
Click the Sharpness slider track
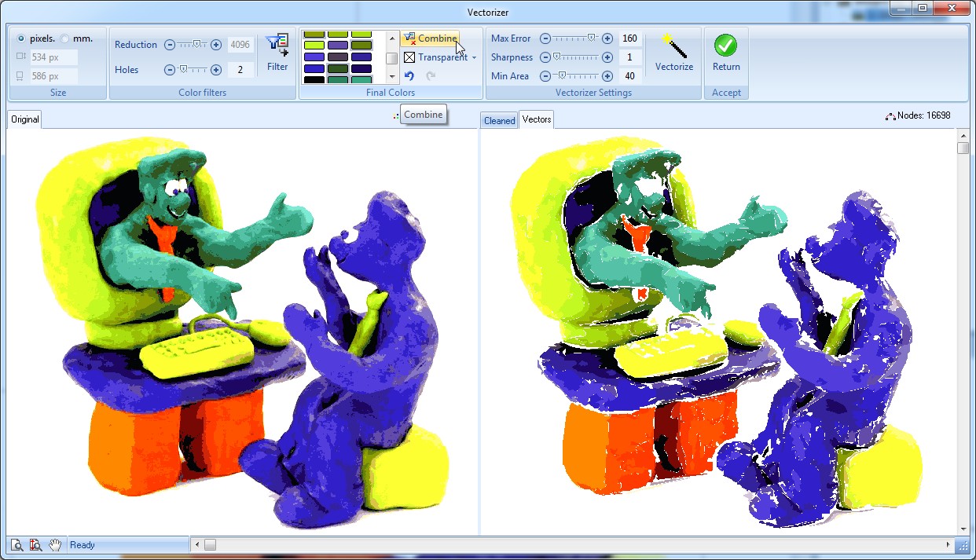(x=575, y=57)
